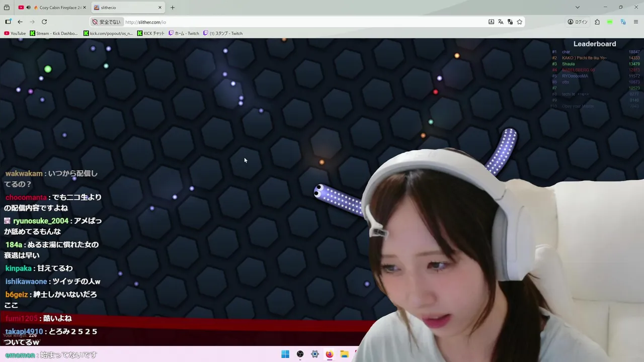
Task: Click leaderboard entry 'Shaula'
Action: click(x=568, y=64)
